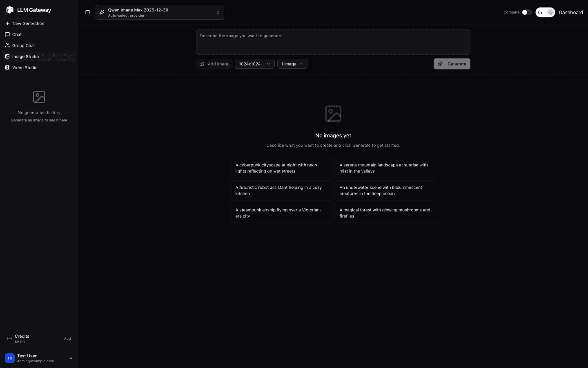Image resolution: width=588 pixels, height=368 pixels.
Task: Focus the image description text box
Action: [x=333, y=42]
